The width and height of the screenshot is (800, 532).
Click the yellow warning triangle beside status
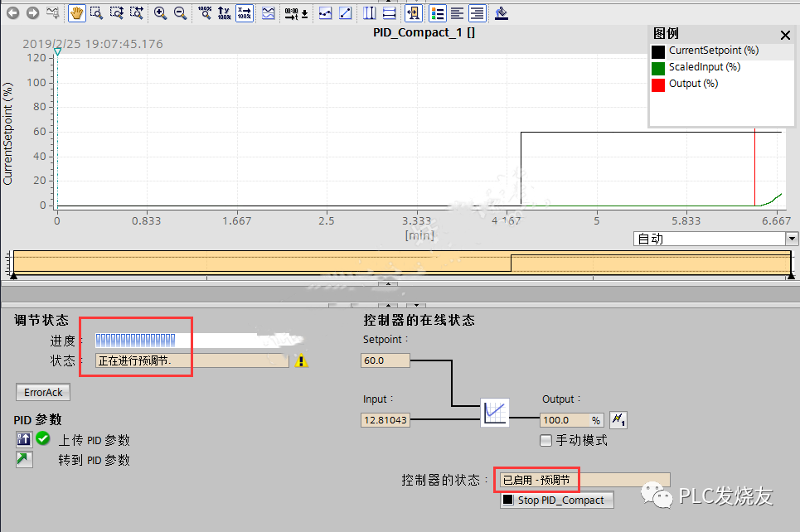[301, 360]
